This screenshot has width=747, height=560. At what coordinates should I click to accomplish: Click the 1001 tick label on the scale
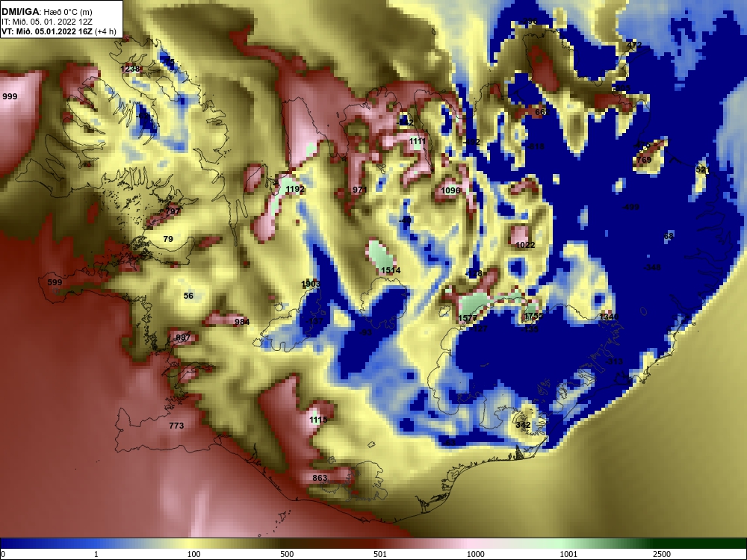coord(568,554)
